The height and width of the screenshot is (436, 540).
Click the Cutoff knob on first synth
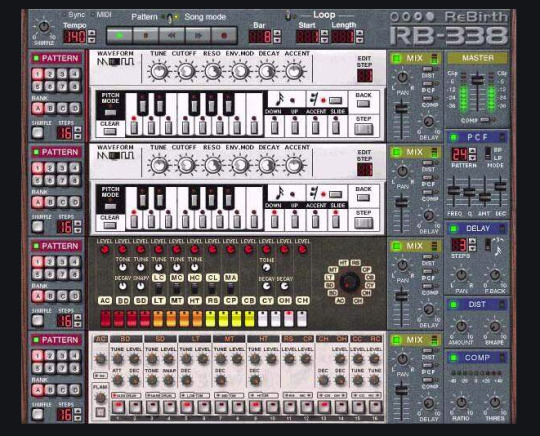pyautogui.click(x=186, y=71)
